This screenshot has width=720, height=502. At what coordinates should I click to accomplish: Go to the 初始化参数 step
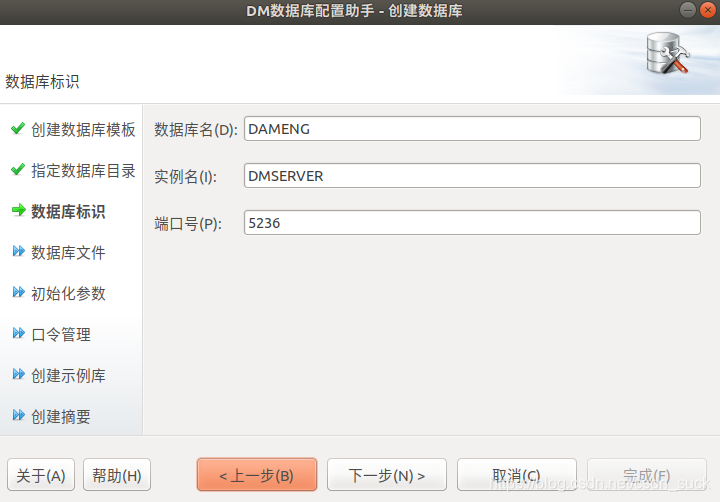[x=68, y=293]
